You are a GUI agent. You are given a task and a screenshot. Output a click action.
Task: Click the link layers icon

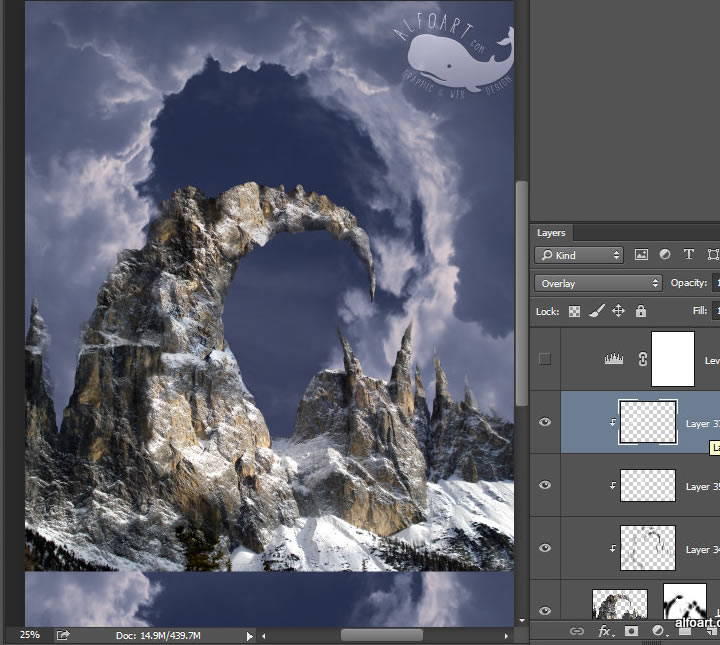click(577, 631)
